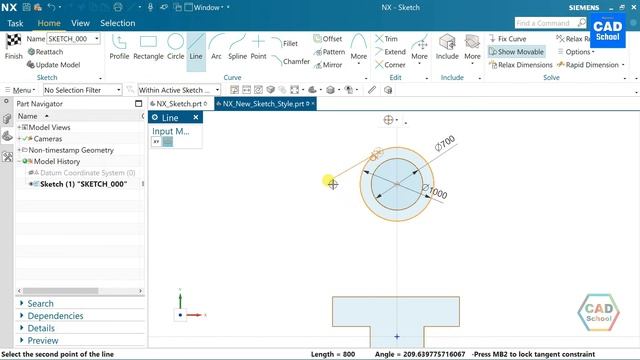Activate the Extend tool
The height and width of the screenshot is (360, 640).
390,52
